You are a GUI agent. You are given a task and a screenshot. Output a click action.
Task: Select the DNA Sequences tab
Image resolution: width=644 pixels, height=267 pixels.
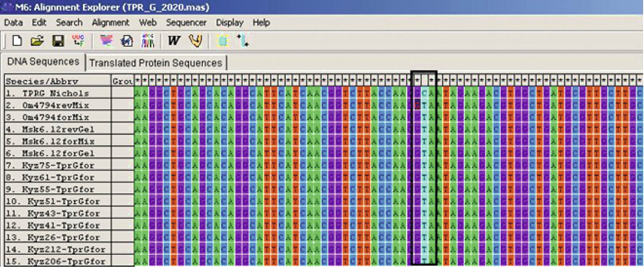[43, 62]
